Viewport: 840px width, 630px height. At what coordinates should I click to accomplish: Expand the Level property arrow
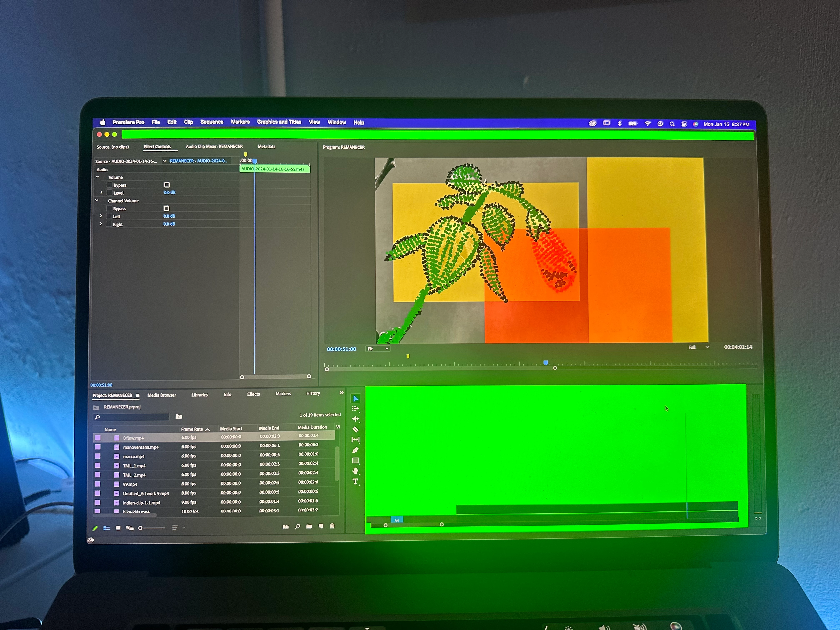point(101,192)
